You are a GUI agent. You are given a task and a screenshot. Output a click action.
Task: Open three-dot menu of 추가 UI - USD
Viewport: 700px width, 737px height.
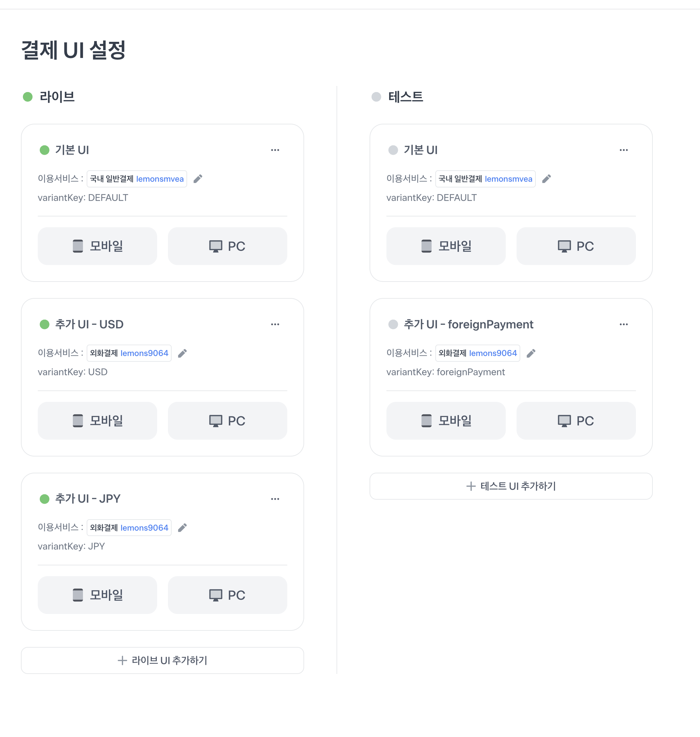click(x=275, y=324)
